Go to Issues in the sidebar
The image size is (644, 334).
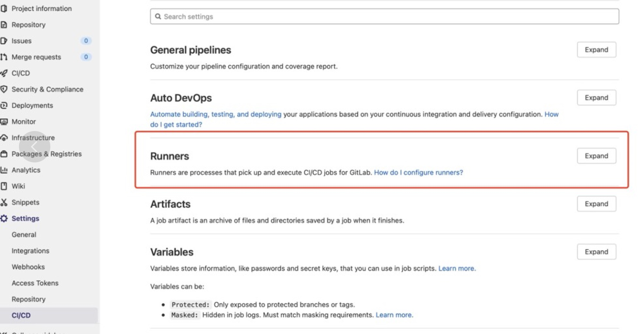pos(22,41)
